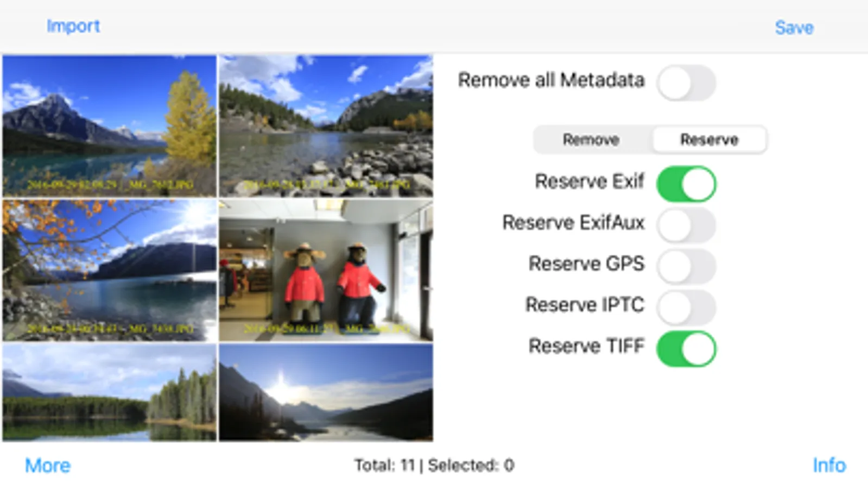Enable the Reserve IPTC switch
The width and height of the screenshot is (868, 489).
686,308
